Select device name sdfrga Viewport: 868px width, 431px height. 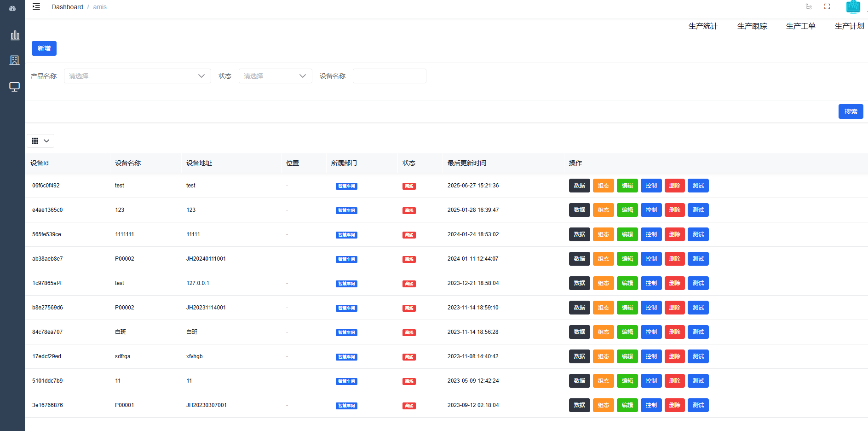123,356
